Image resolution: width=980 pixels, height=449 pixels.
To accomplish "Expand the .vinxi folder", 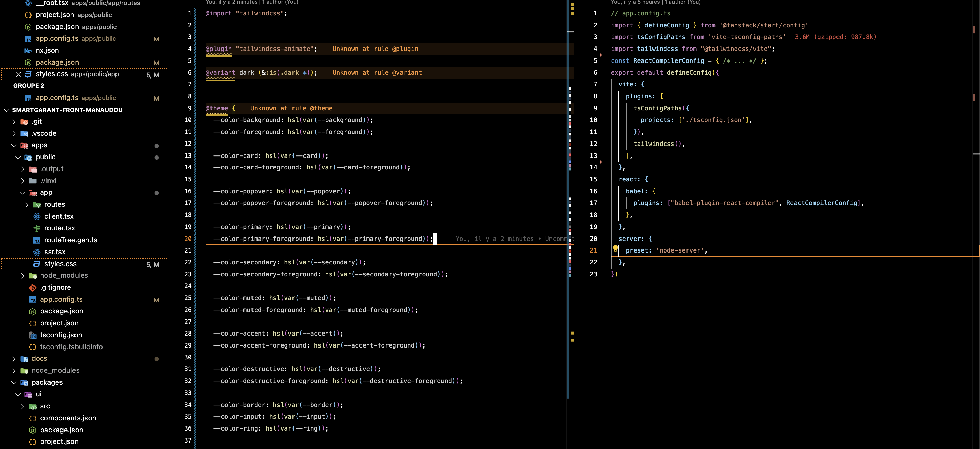I will pyautogui.click(x=23, y=181).
